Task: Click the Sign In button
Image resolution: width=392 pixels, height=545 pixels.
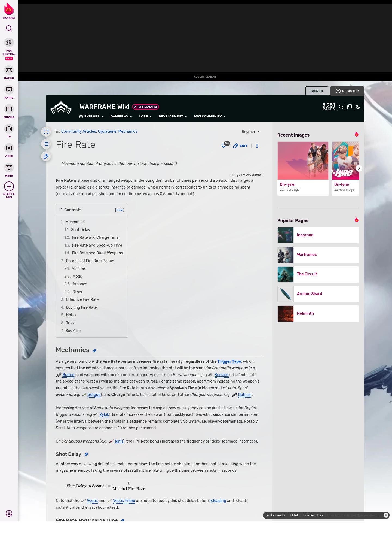Action: coord(317,91)
